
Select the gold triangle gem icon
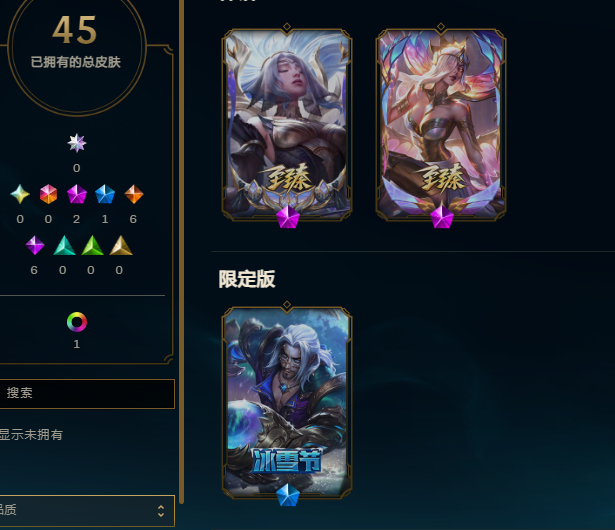[121, 246]
